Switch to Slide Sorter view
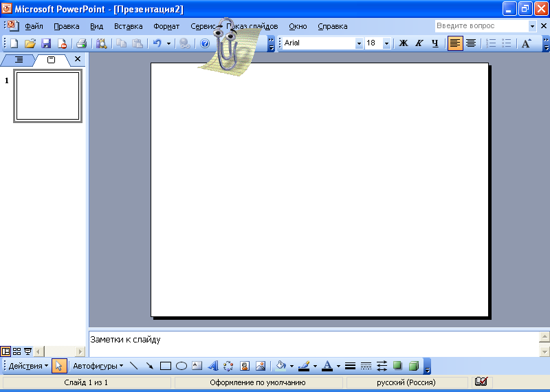Viewport: 550px width, 392px height. pyautogui.click(x=16, y=351)
